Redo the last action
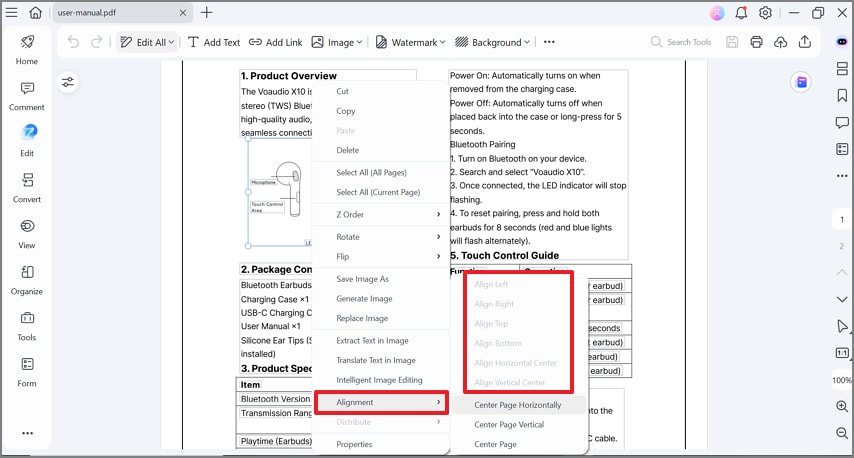 pyautogui.click(x=96, y=42)
